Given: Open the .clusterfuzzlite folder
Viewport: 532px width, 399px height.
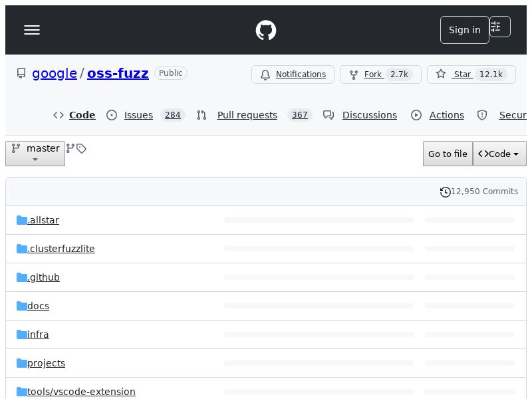Looking at the screenshot, I should (61, 249).
